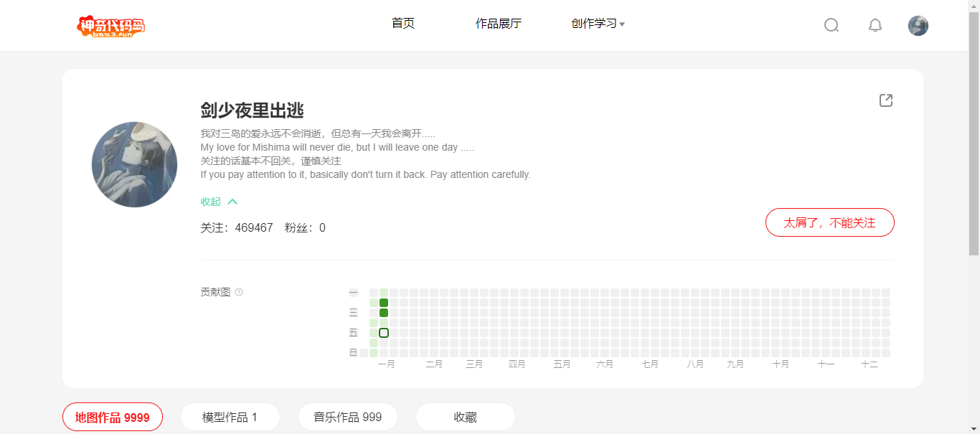Click the 贡献图 label

click(216, 292)
